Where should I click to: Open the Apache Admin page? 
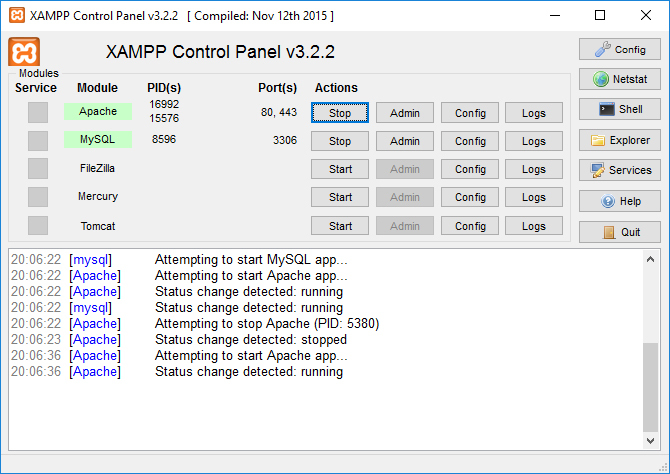(405, 113)
